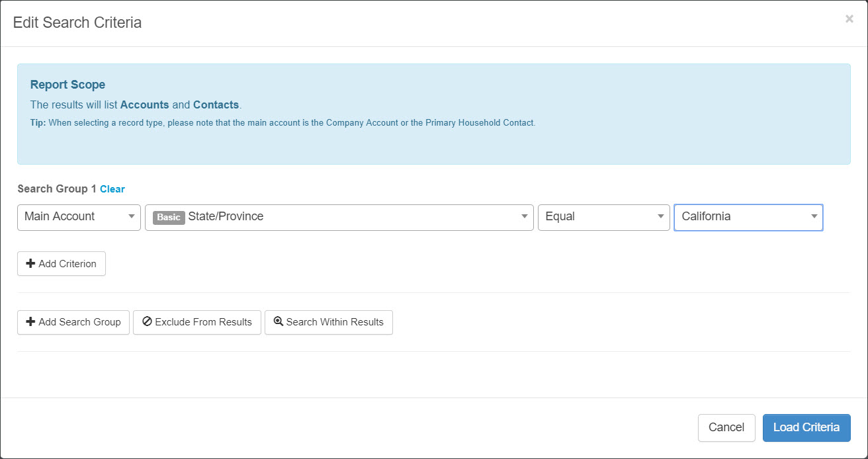868x459 pixels.
Task: Click Exclude From Results button
Action: coord(197,322)
